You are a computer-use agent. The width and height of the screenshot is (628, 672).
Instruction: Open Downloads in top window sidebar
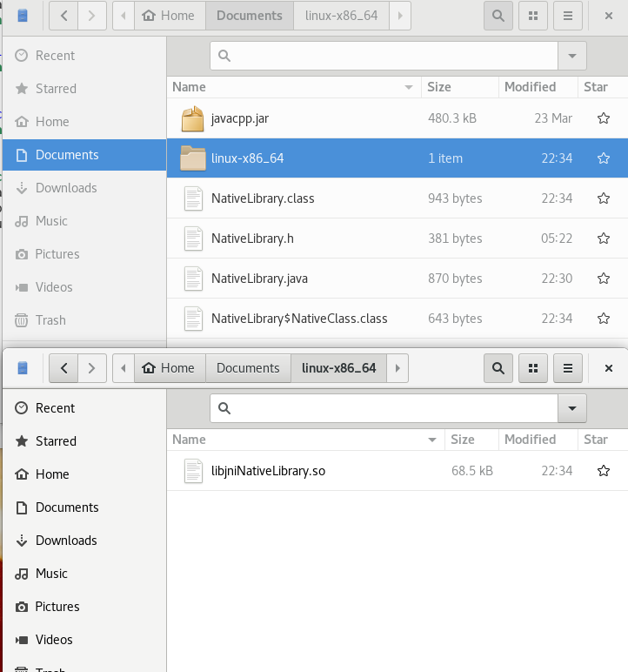click(x=84, y=188)
